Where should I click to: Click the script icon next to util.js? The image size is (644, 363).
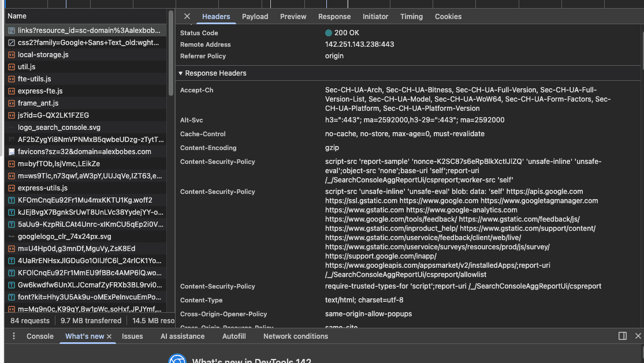[12, 67]
